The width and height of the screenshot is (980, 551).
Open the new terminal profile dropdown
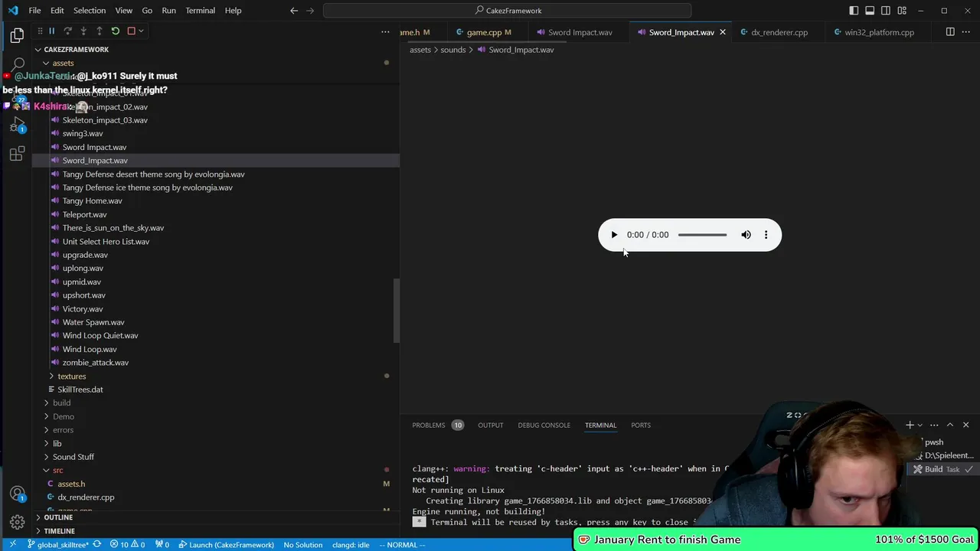[x=920, y=425]
